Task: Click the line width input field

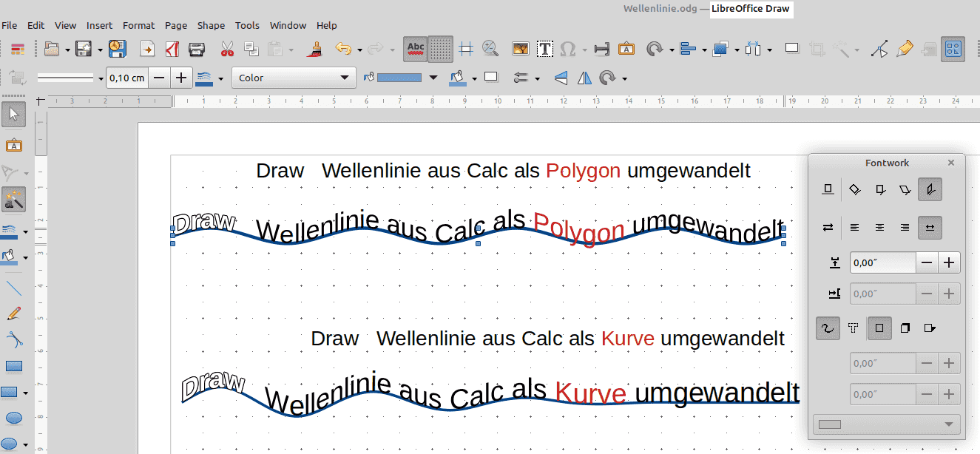Action: click(x=127, y=78)
